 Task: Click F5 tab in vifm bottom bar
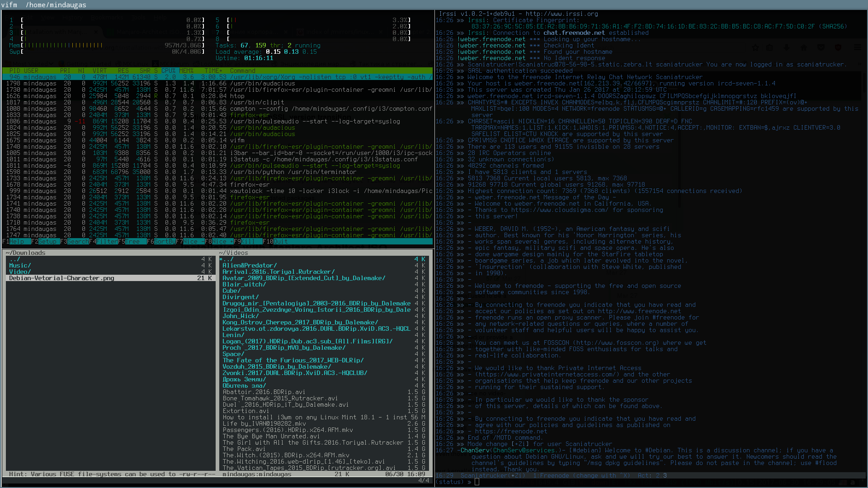[132, 241]
